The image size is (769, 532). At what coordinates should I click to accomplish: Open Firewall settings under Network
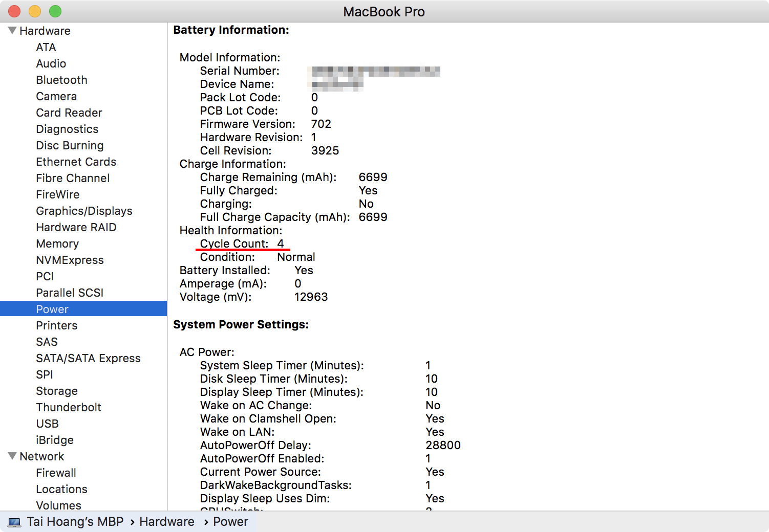click(56, 473)
